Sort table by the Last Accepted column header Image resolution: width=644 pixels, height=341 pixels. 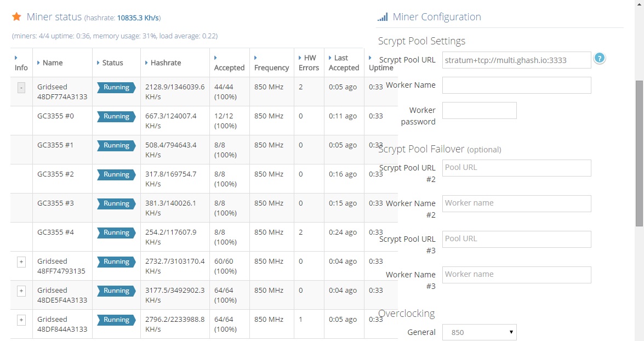(x=344, y=63)
